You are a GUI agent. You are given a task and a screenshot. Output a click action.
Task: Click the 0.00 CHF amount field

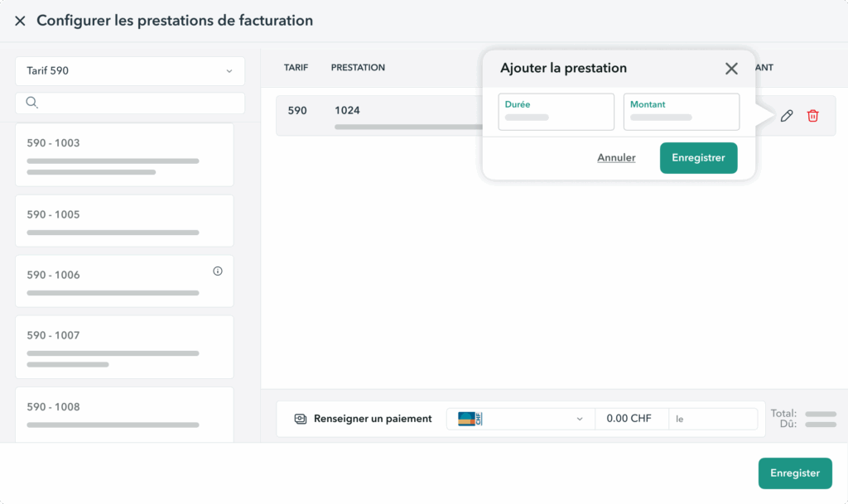pyautogui.click(x=632, y=419)
